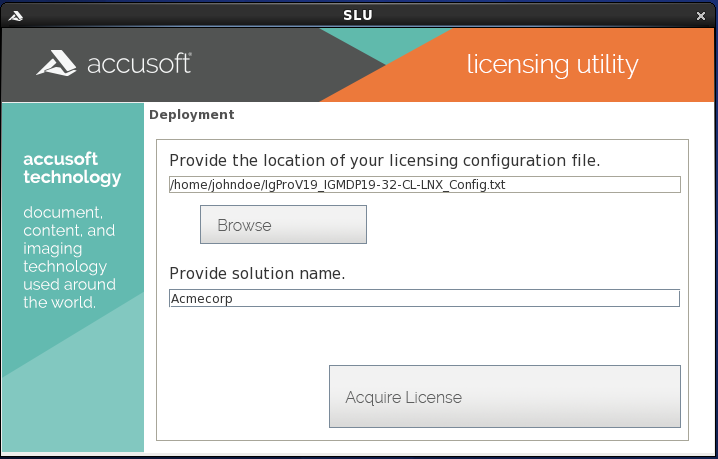The height and width of the screenshot is (459, 718).
Task: Click the orange licensing utility banner
Action: click(x=552, y=65)
